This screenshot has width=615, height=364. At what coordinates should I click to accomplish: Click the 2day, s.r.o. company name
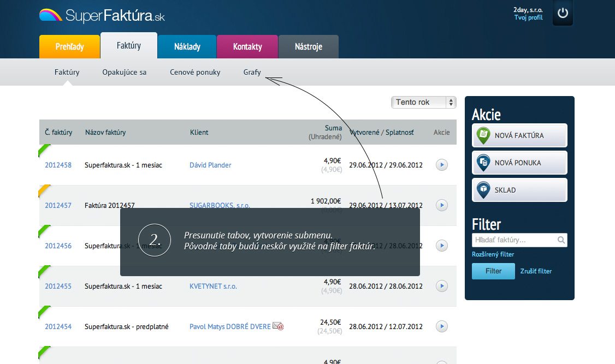pyautogui.click(x=528, y=10)
